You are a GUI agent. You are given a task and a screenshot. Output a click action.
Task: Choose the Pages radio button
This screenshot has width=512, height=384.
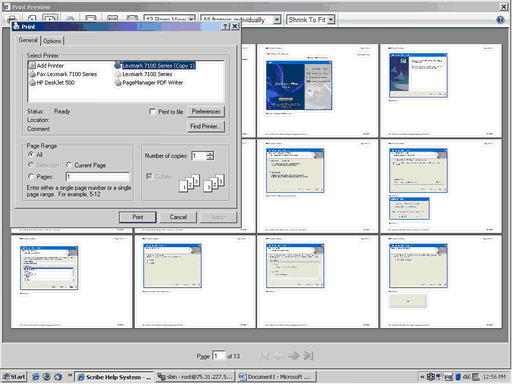coord(31,176)
